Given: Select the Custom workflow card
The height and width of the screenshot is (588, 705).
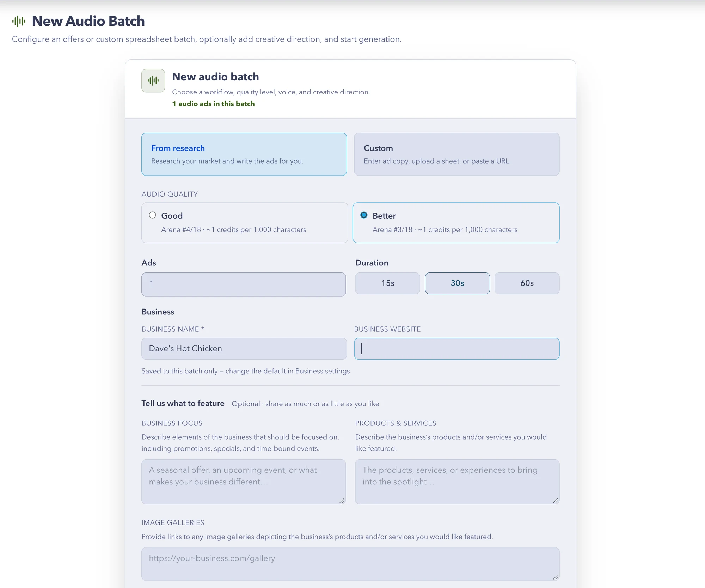Looking at the screenshot, I should click(456, 154).
